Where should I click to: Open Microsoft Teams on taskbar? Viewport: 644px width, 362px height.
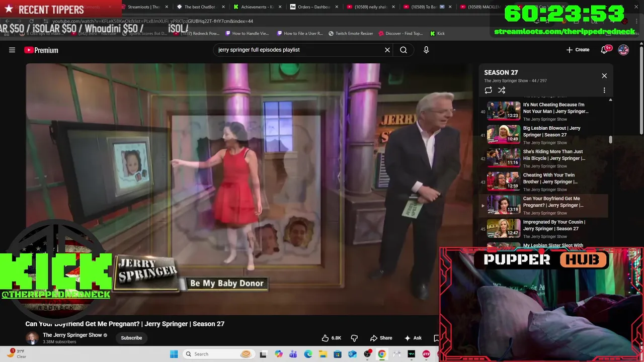[293, 354]
